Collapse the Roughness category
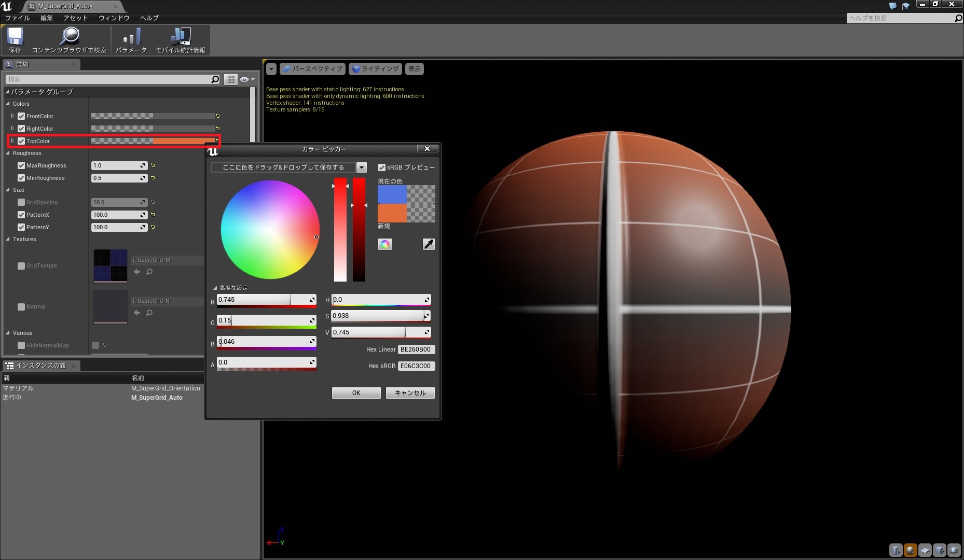The width and height of the screenshot is (964, 560). click(8, 153)
